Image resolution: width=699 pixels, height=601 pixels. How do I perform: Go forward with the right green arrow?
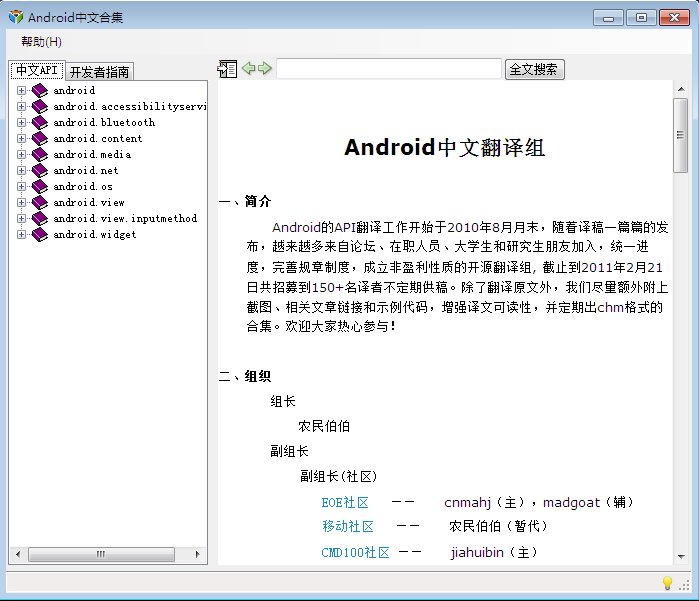tap(265, 68)
